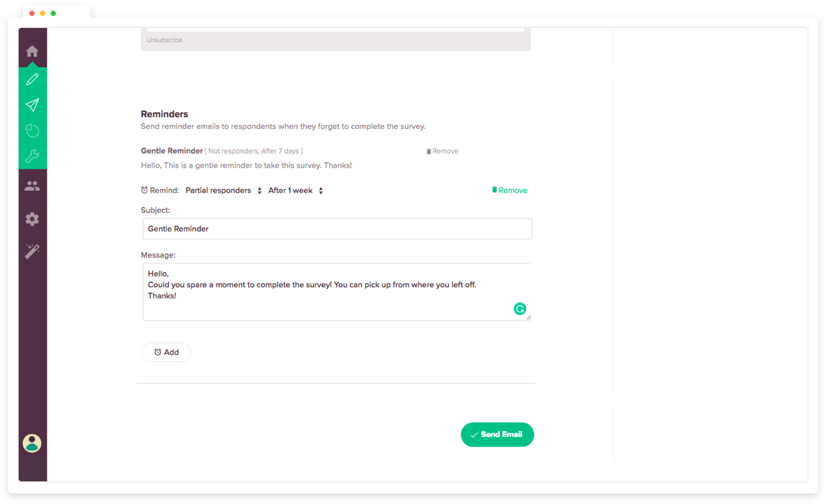
Task: Open the settings gear in sidebar
Action: [x=32, y=219]
